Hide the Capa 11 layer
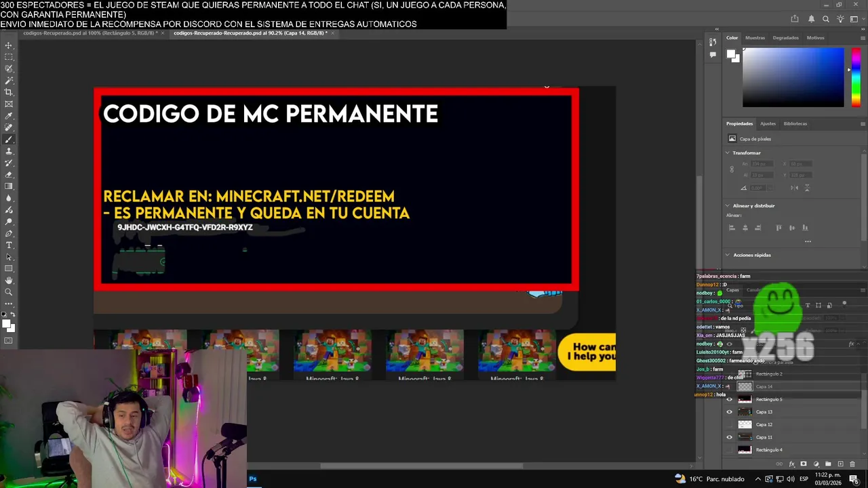The width and height of the screenshot is (868, 488). click(x=730, y=437)
